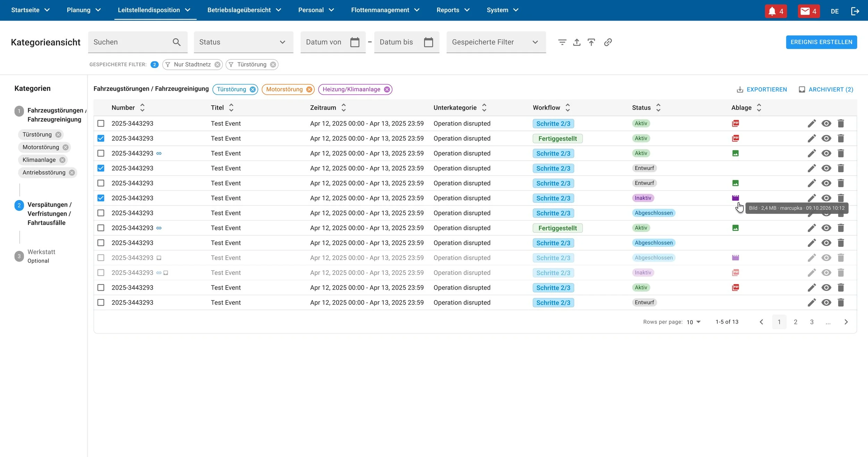Click the EREIGNIS ERSTELLEN button
The image size is (868, 457).
point(821,42)
